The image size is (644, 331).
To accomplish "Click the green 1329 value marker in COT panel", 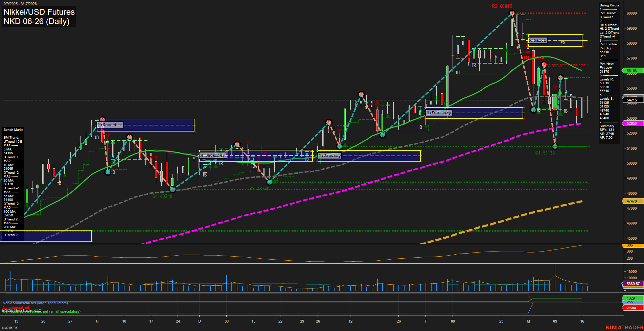I will tap(630, 298).
